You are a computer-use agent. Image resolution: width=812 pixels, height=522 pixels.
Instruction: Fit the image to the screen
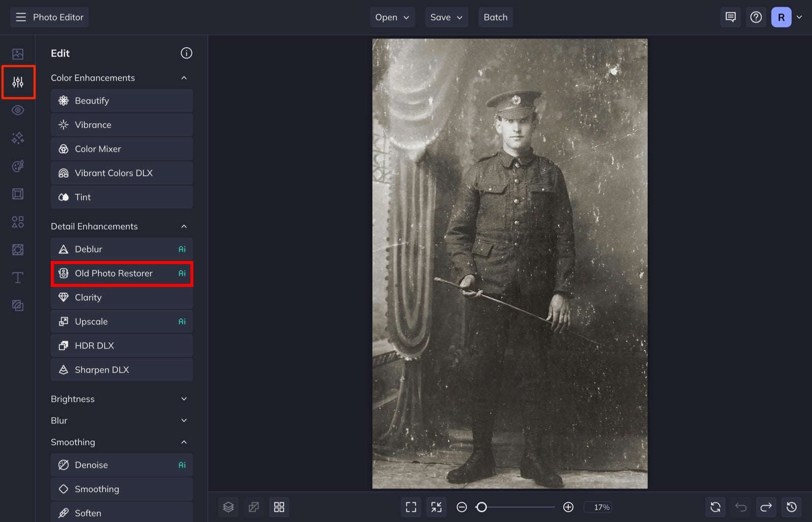coord(436,507)
